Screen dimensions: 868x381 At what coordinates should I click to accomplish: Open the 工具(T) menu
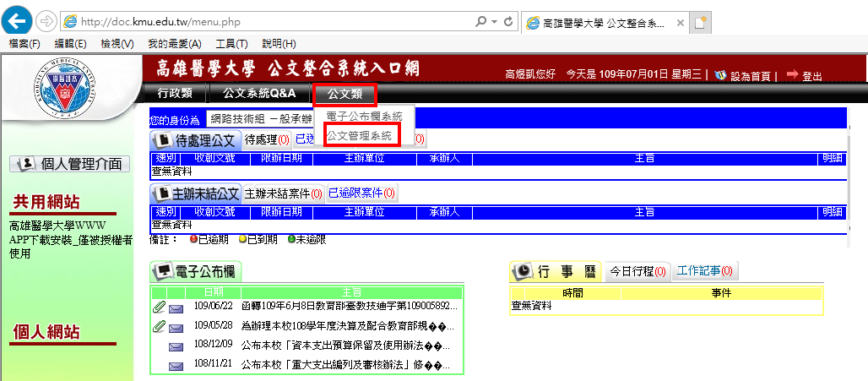(x=231, y=44)
